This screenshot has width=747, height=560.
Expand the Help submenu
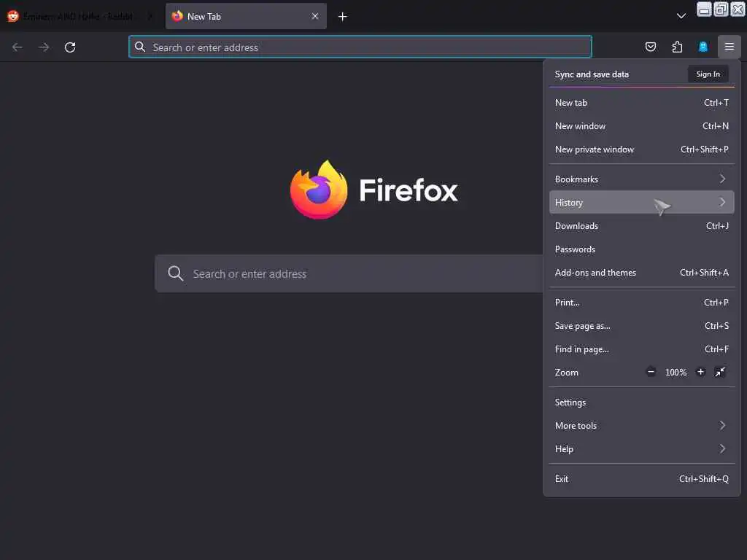pos(642,449)
